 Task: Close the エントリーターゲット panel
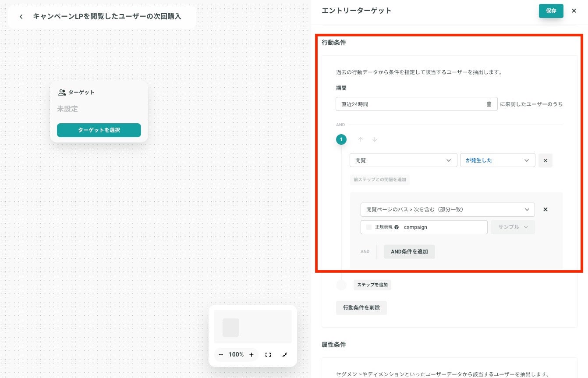pos(574,11)
